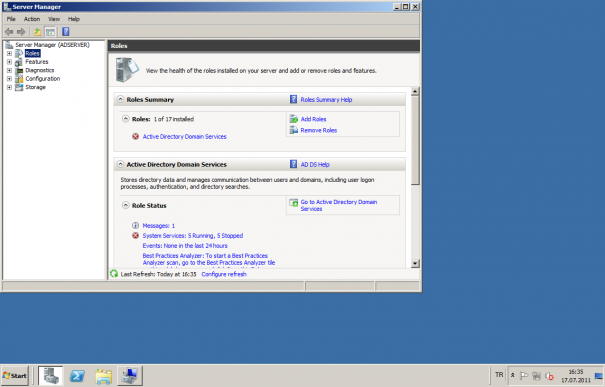Image resolution: width=605 pixels, height=387 pixels.
Task: Click the green refresh icon in the status area
Action: 114,274
